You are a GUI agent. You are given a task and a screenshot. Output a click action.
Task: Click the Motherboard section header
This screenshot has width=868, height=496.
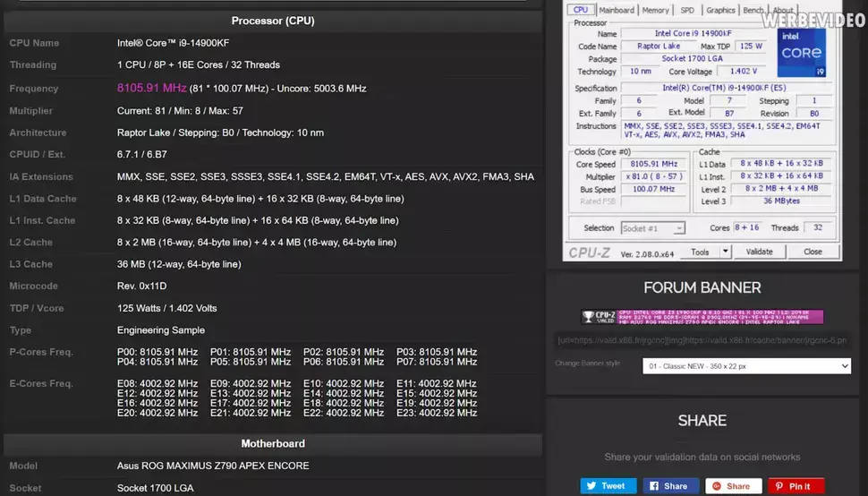pyautogui.click(x=273, y=444)
